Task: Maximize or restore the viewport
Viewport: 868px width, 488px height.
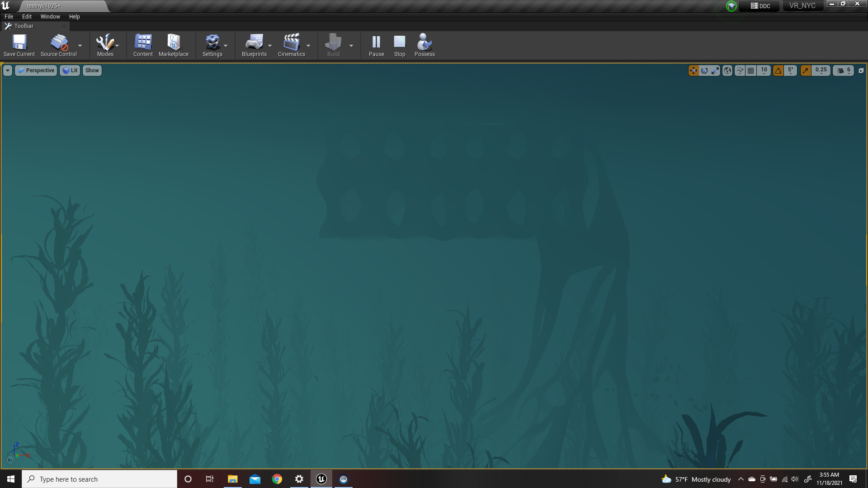Action: tap(861, 70)
